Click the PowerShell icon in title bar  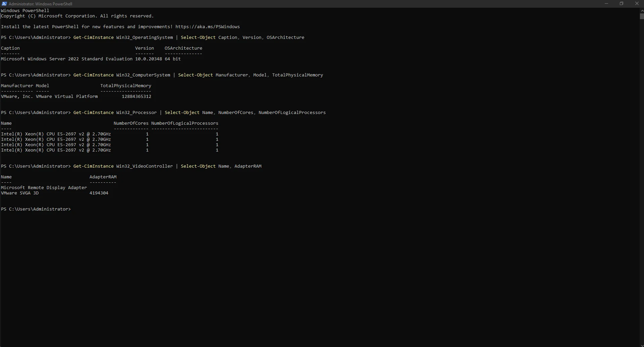click(4, 4)
